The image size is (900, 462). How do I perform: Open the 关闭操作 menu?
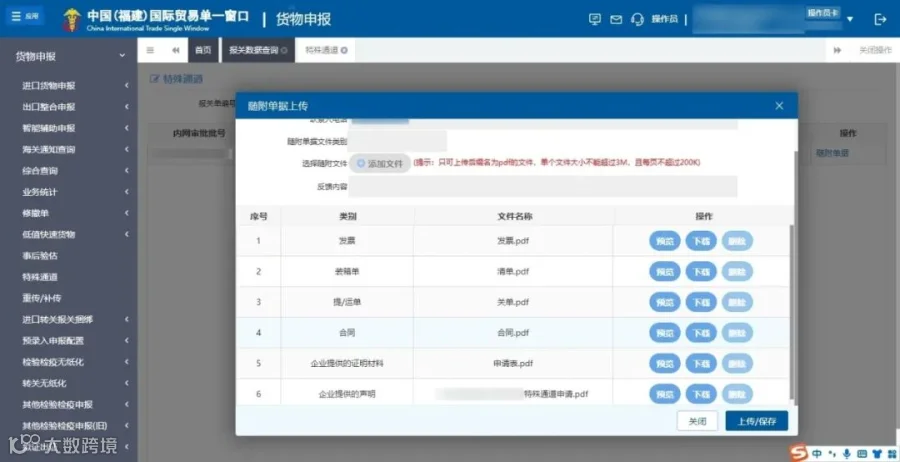point(875,51)
